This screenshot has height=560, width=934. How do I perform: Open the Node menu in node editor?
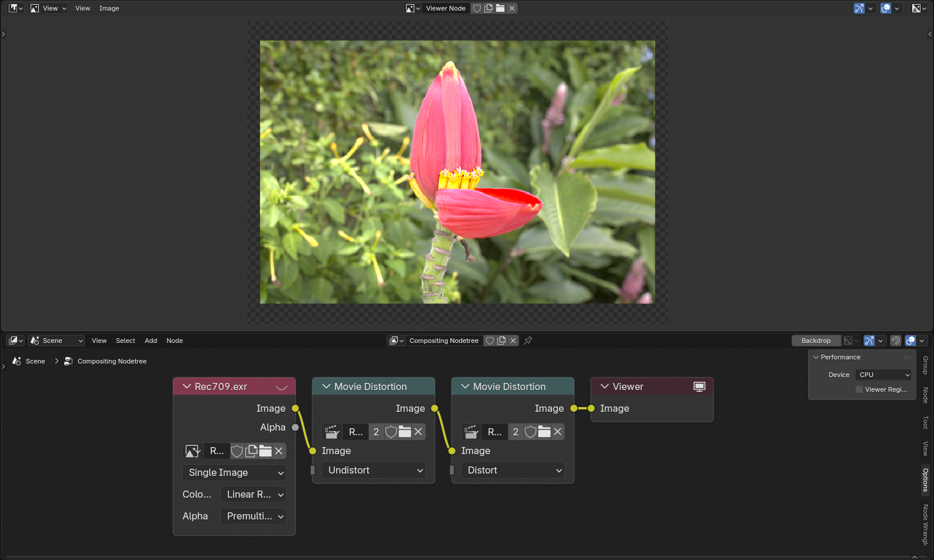(x=175, y=341)
